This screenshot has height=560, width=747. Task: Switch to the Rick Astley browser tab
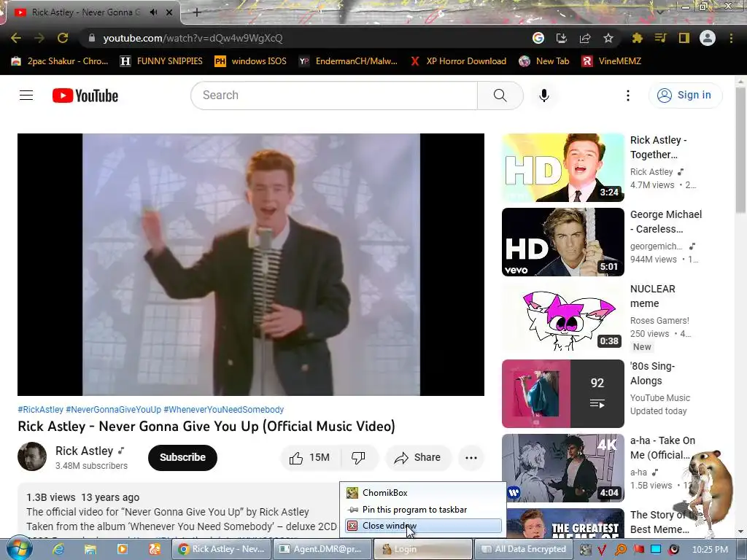90,12
